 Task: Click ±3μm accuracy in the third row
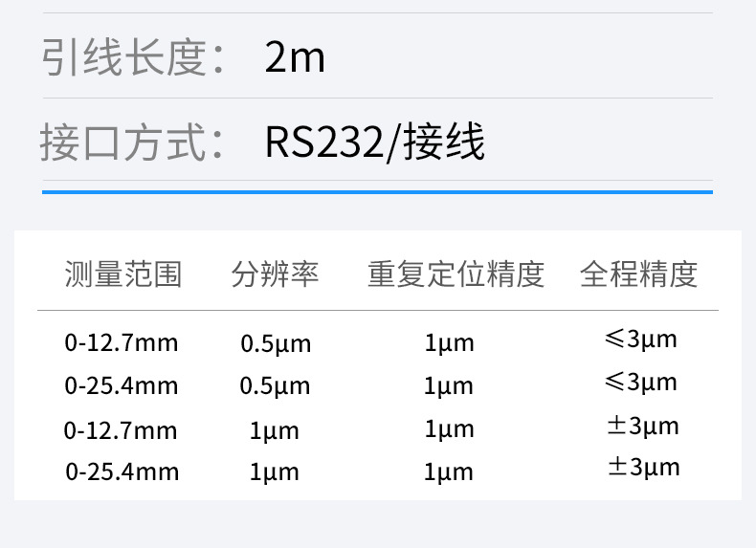[x=642, y=426]
